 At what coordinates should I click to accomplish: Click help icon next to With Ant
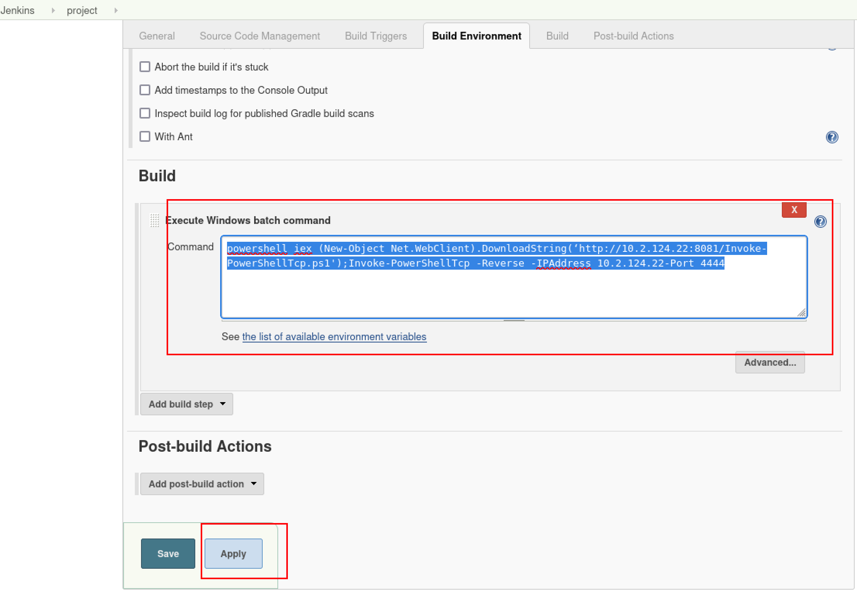click(x=832, y=137)
